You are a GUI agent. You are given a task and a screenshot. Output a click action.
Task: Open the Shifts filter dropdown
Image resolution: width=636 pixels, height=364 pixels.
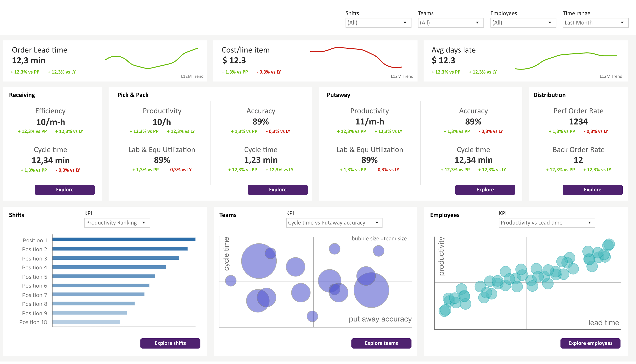(x=378, y=23)
